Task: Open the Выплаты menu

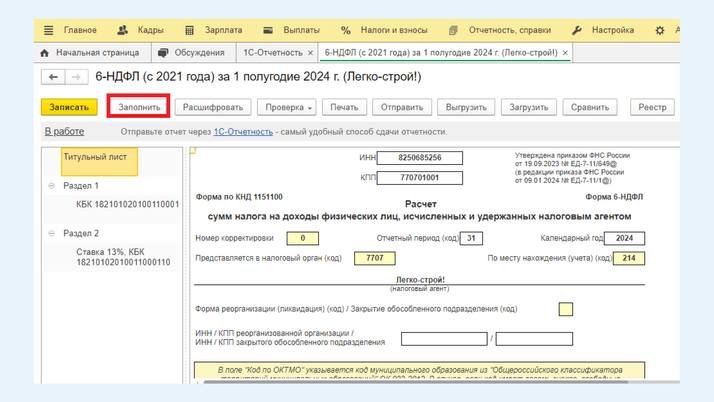Action: tap(301, 31)
